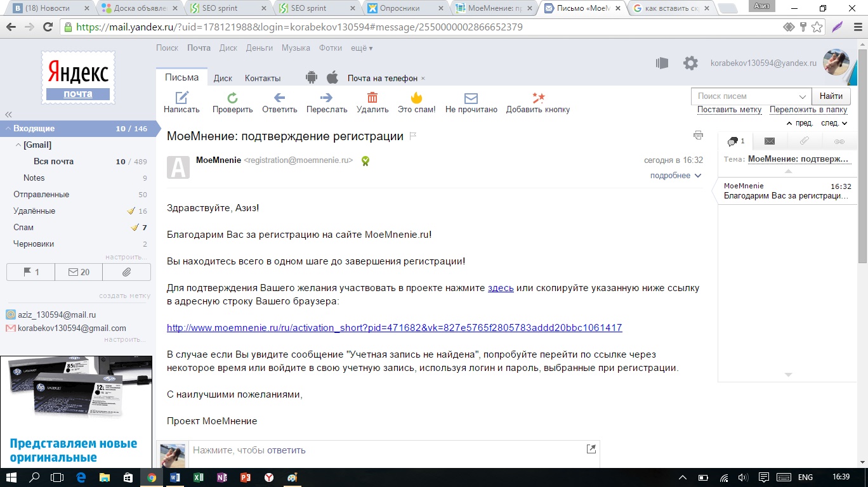Select the Почта на телефон tab
Image resolution: width=868 pixels, height=487 pixels.
(383, 78)
